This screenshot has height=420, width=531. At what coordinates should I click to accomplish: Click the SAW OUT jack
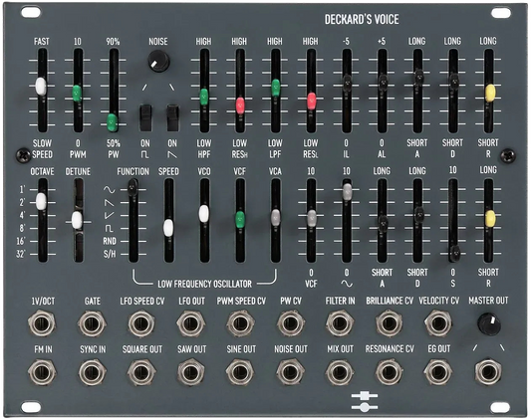(191, 372)
